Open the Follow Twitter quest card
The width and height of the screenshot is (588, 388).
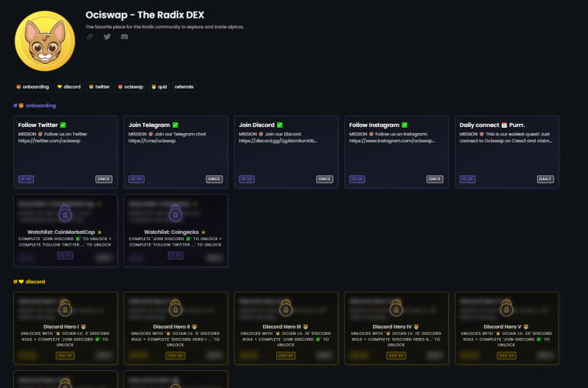coord(65,152)
